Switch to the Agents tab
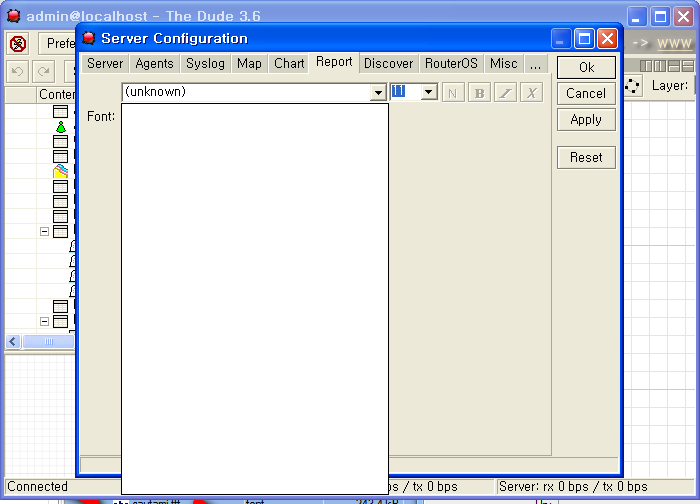This screenshot has width=700, height=504. (x=154, y=63)
